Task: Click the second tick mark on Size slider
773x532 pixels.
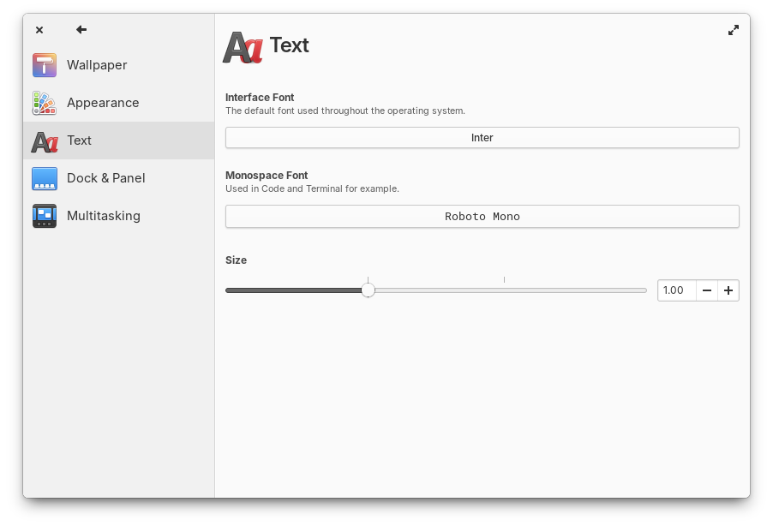Action: (x=504, y=280)
